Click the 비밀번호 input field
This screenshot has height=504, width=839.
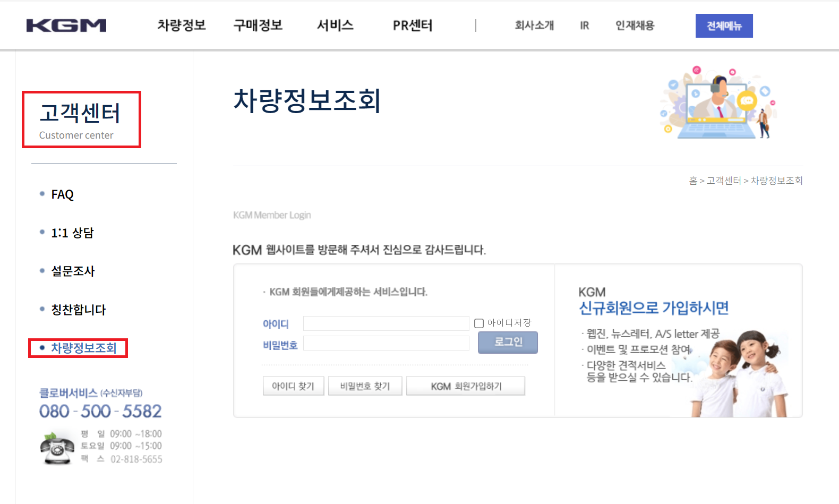coord(386,343)
